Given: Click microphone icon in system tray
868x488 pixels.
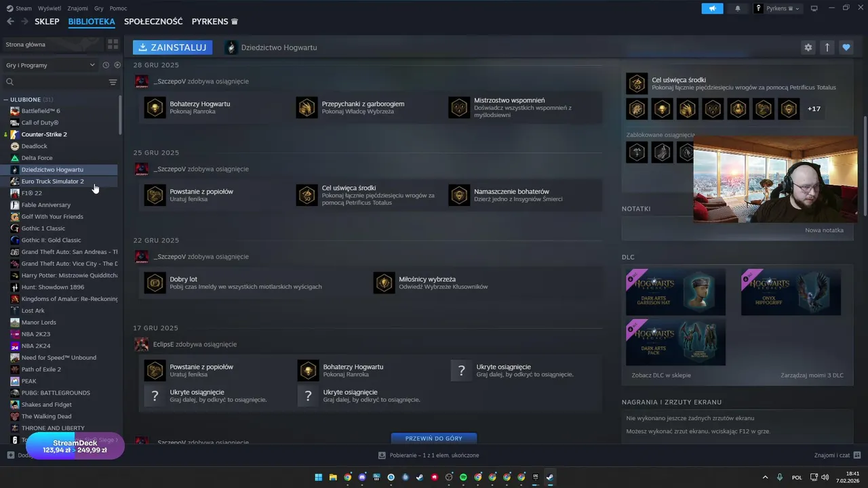Looking at the screenshot, I should tap(780, 477).
